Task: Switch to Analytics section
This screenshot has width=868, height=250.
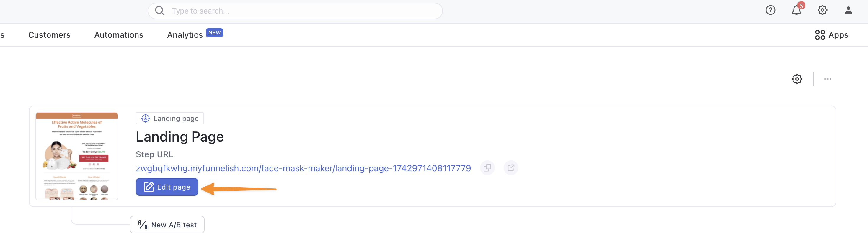Action: click(185, 35)
